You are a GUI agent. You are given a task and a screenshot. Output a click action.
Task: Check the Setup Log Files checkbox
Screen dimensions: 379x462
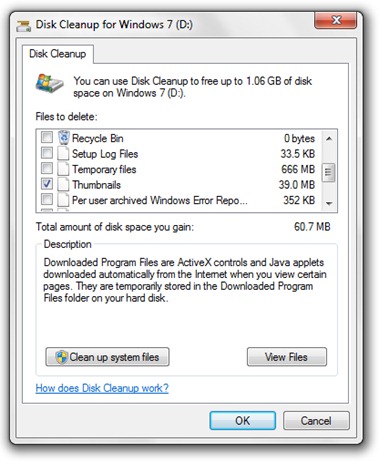(x=47, y=153)
